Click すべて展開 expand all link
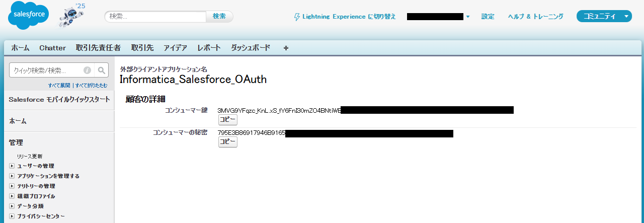 point(59,86)
